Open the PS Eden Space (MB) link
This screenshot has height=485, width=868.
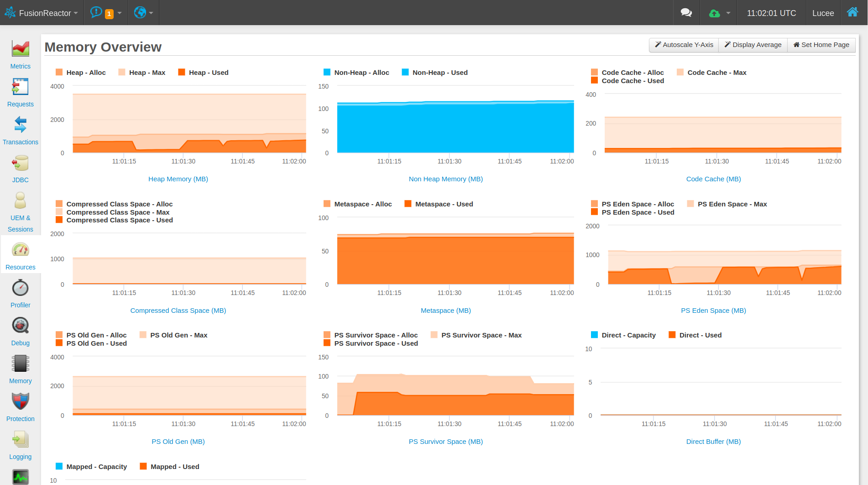(x=714, y=311)
